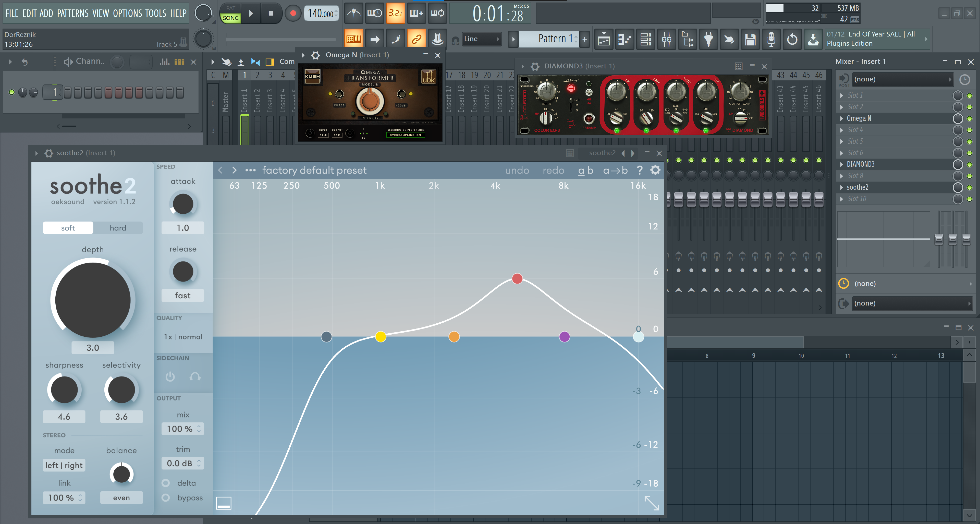
Task: Open DIAMOND3 plugin options gear
Action: click(x=535, y=66)
